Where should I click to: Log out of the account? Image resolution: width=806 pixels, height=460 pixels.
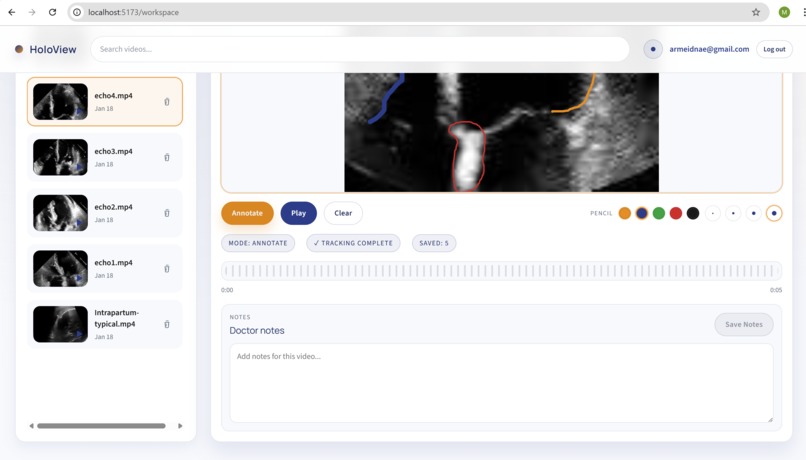point(774,49)
